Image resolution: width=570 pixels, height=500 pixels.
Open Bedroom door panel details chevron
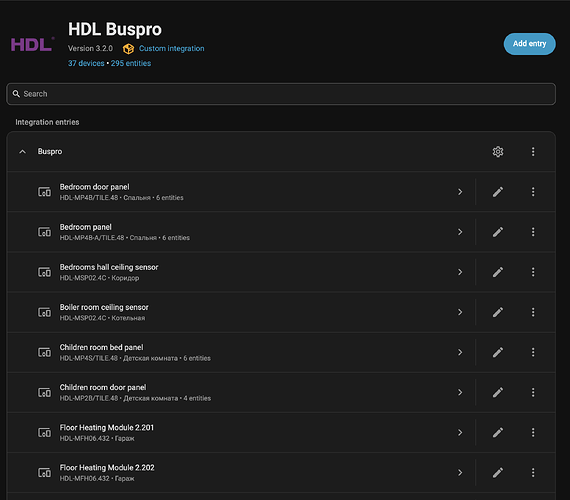pyautogui.click(x=460, y=192)
